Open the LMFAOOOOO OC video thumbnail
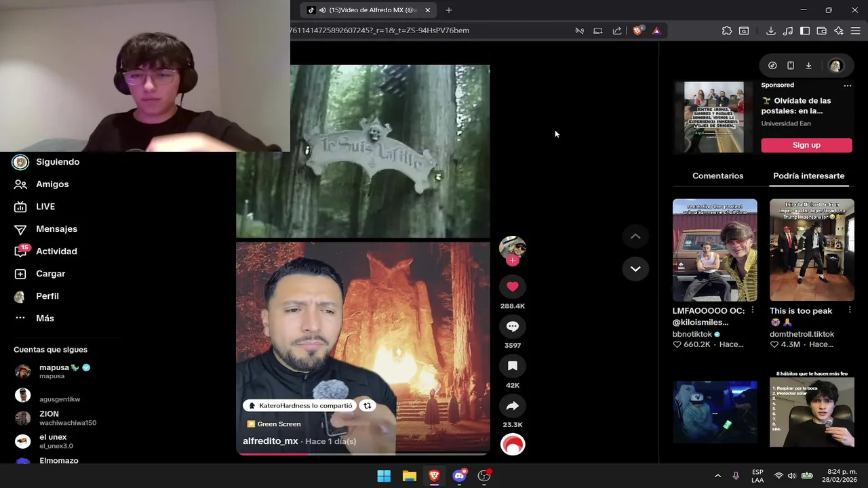This screenshot has width=868, height=488. click(715, 250)
